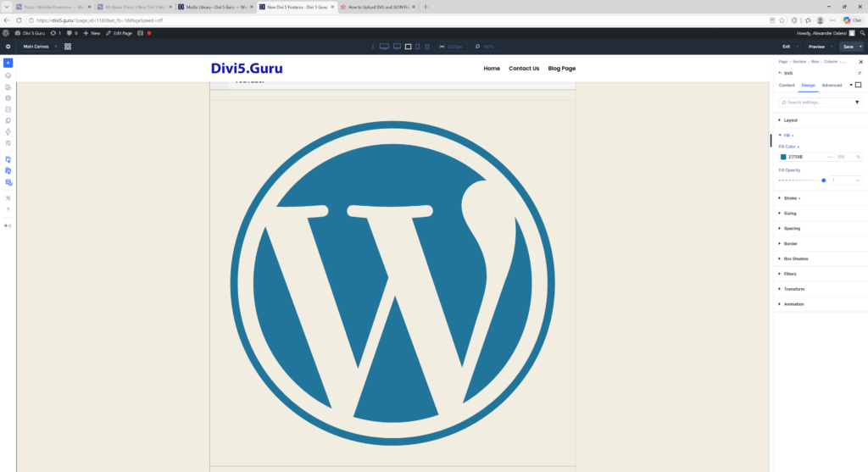
Task: Switch to standard desktop preview icon
Action: [x=397, y=47]
